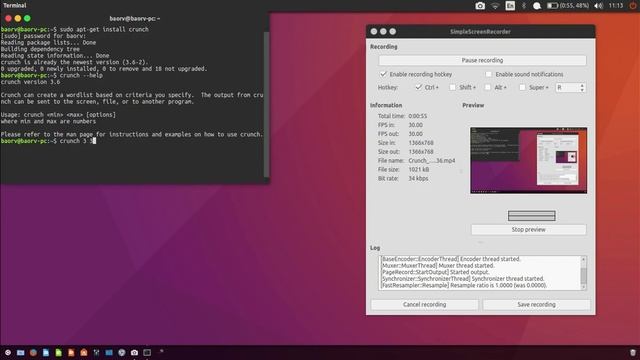The image size is (640, 360).
Task: Click the Terminal window vertical scrollbar
Action: (x=267, y=104)
